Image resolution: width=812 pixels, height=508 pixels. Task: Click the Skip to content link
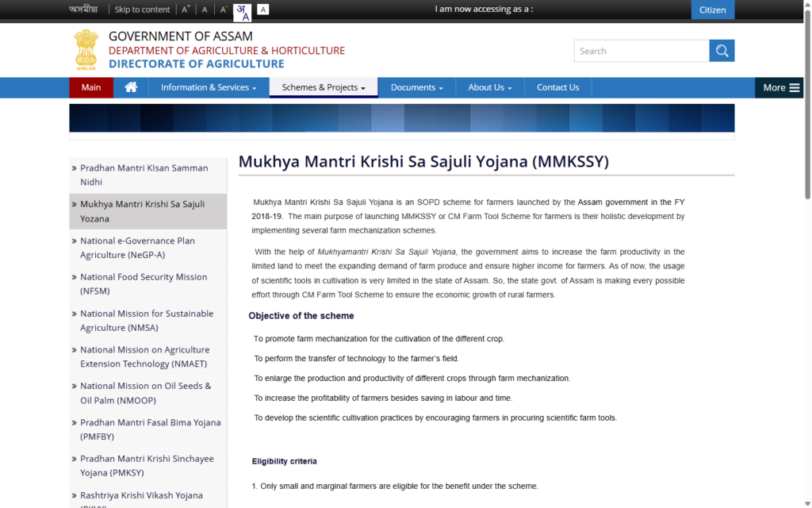tap(141, 9)
